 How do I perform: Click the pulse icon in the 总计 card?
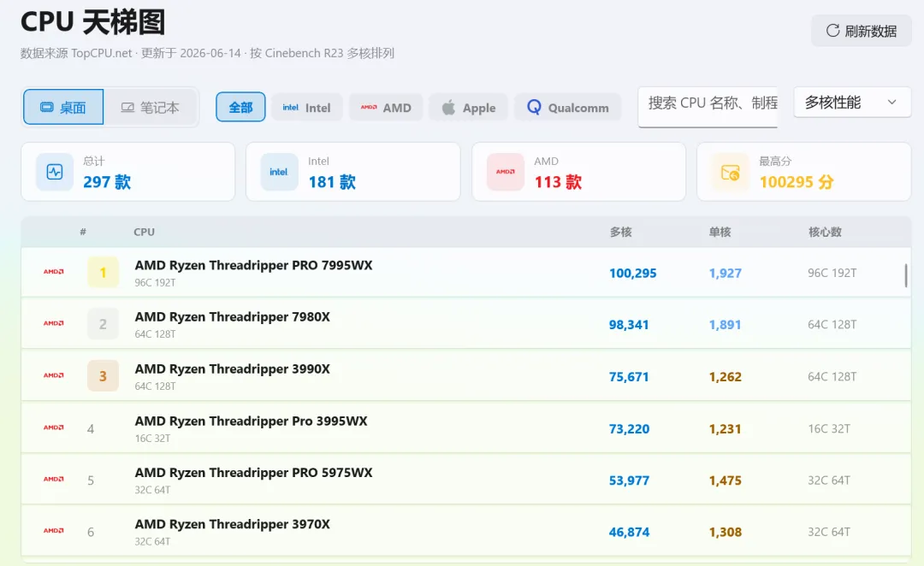coord(55,172)
